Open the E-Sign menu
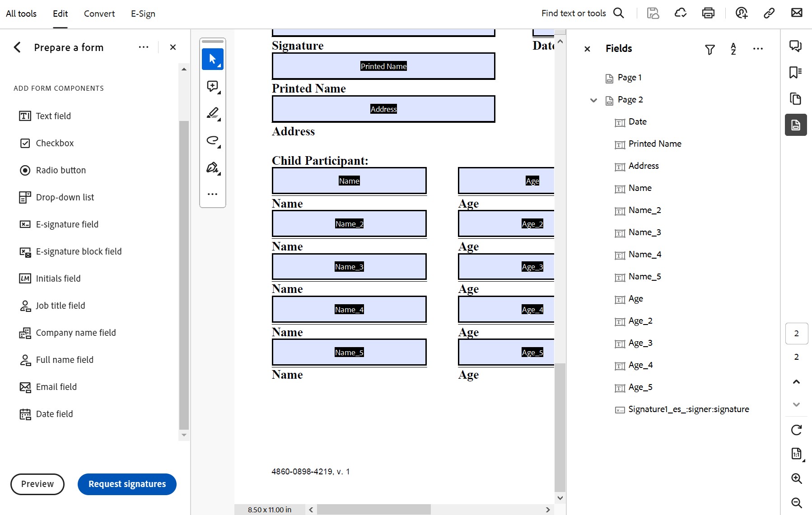This screenshot has height=515, width=812. pos(143,14)
